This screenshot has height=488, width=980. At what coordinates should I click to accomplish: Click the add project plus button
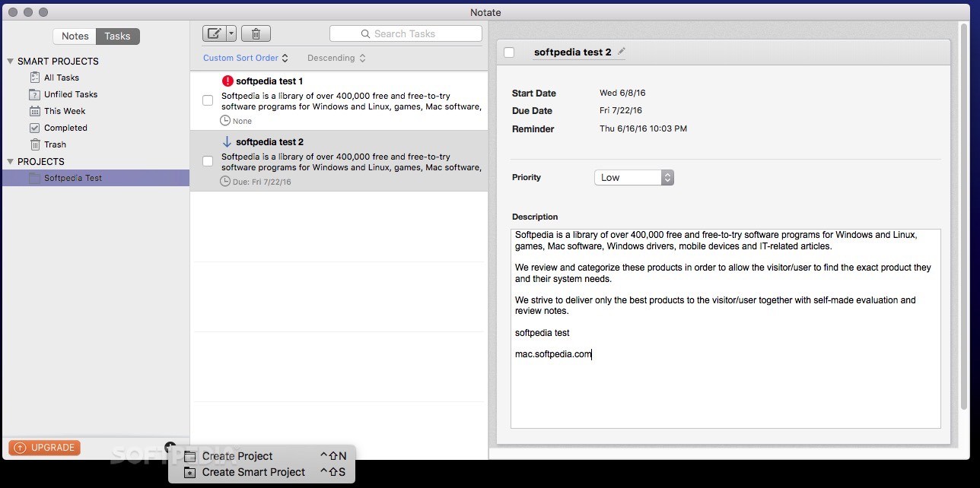click(x=170, y=447)
